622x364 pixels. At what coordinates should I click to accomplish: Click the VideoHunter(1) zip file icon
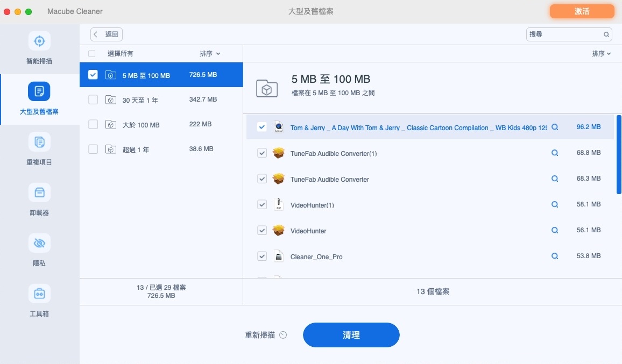click(279, 204)
